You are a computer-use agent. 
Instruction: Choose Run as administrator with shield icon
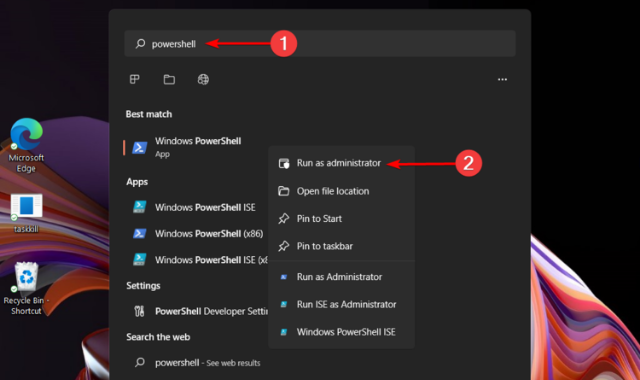click(x=342, y=163)
